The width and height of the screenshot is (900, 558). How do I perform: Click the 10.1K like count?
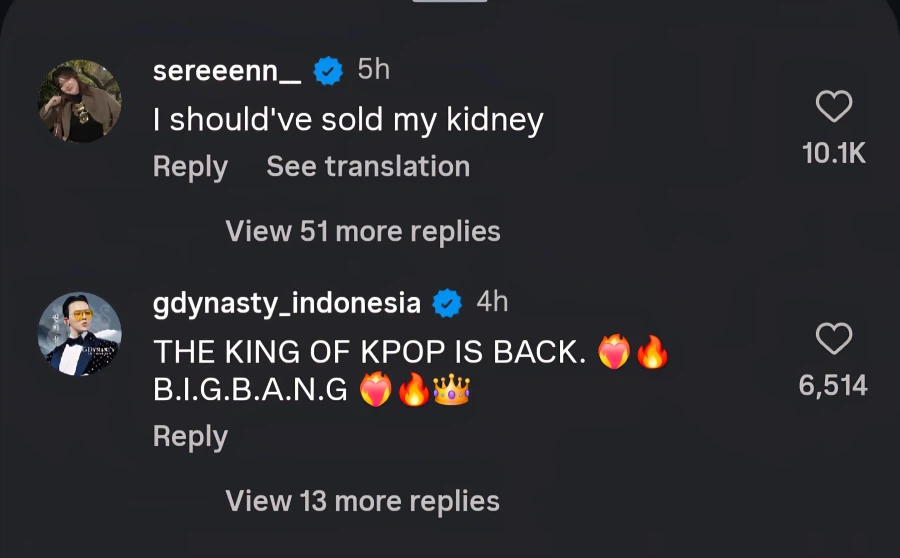(x=834, y=153)
